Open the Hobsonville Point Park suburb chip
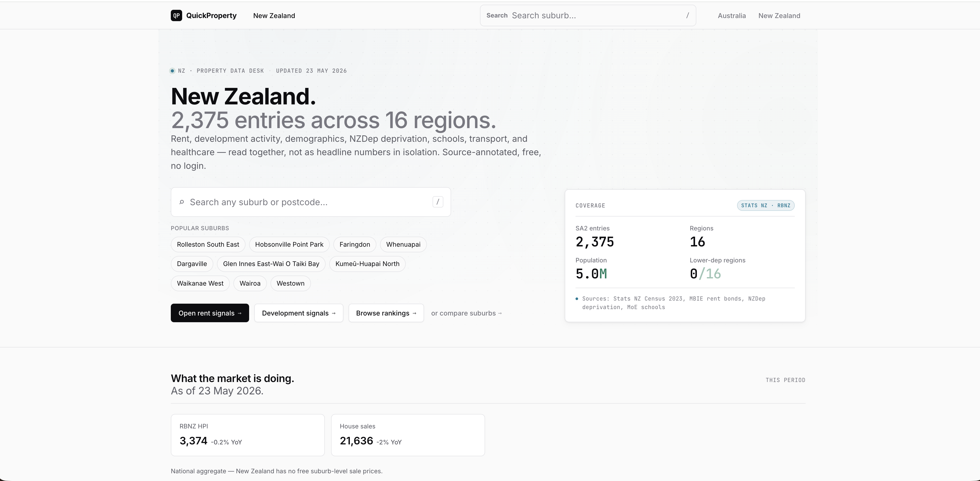Viewport: 980px width, 481px height. coord(289,244)
